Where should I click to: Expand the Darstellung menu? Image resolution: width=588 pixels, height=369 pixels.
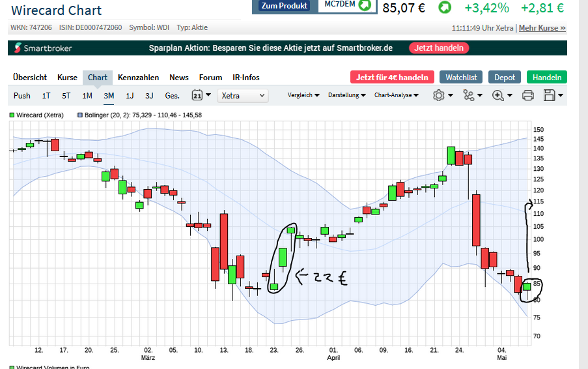[x=347, y=95]
